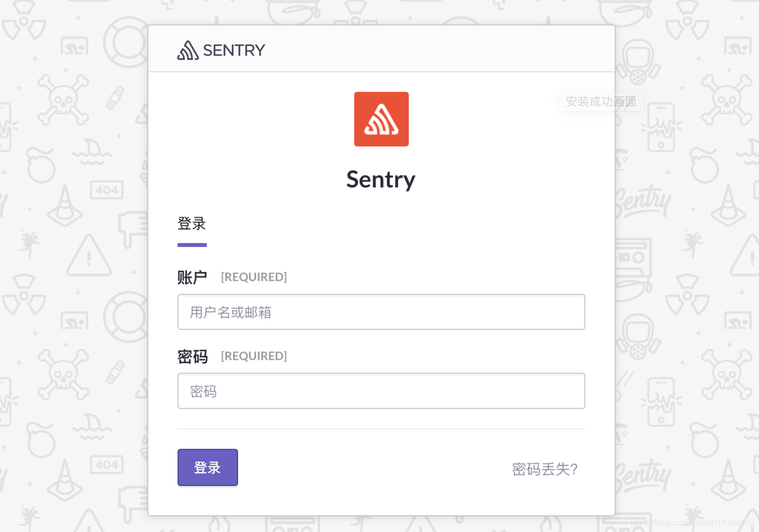Switch to the 登录 tab
The image size is (759, 532).
(x=192, y=223)
